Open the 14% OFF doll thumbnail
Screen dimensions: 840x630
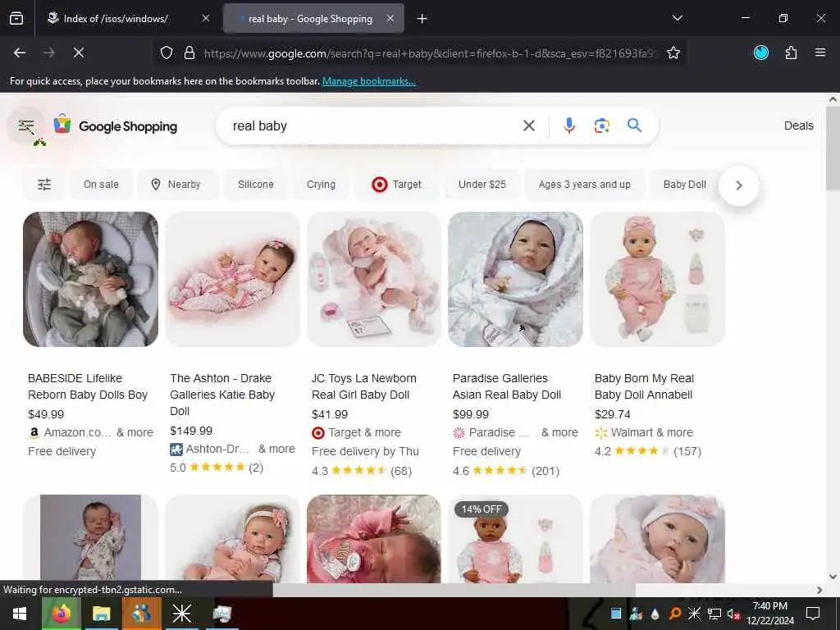[515, 538]
